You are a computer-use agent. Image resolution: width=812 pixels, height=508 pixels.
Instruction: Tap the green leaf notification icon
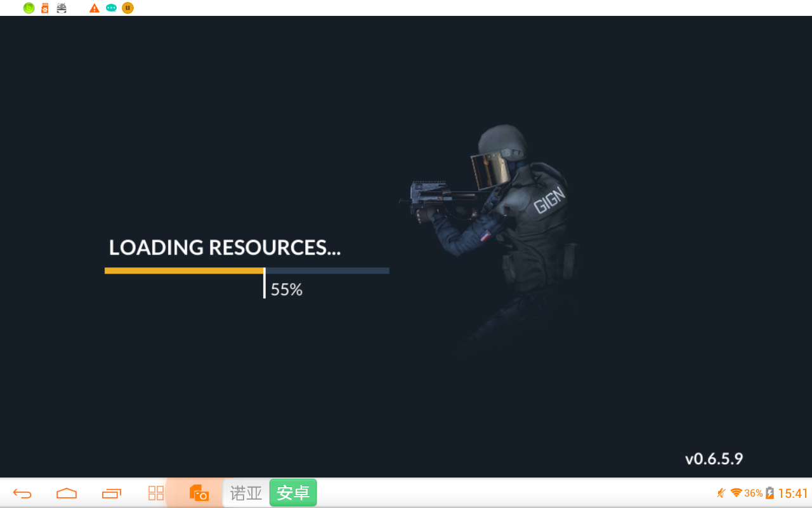coord(29,8)
